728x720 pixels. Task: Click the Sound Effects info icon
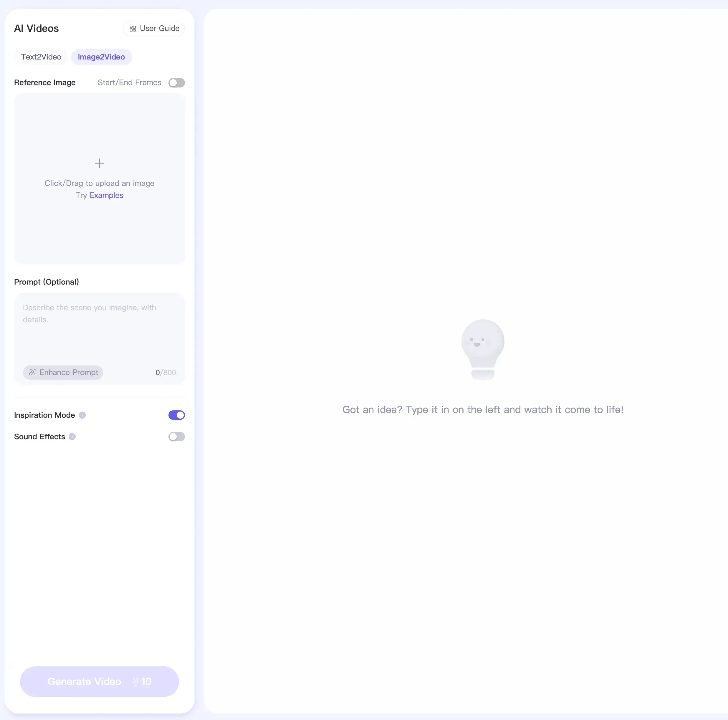point(72,437)
